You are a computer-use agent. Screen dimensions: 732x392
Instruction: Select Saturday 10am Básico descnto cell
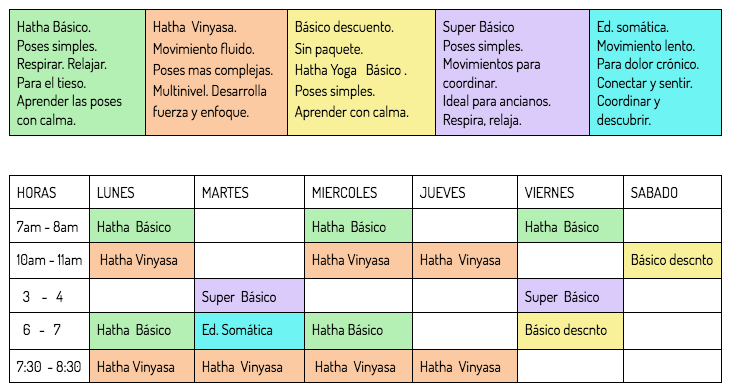point(673,260)
